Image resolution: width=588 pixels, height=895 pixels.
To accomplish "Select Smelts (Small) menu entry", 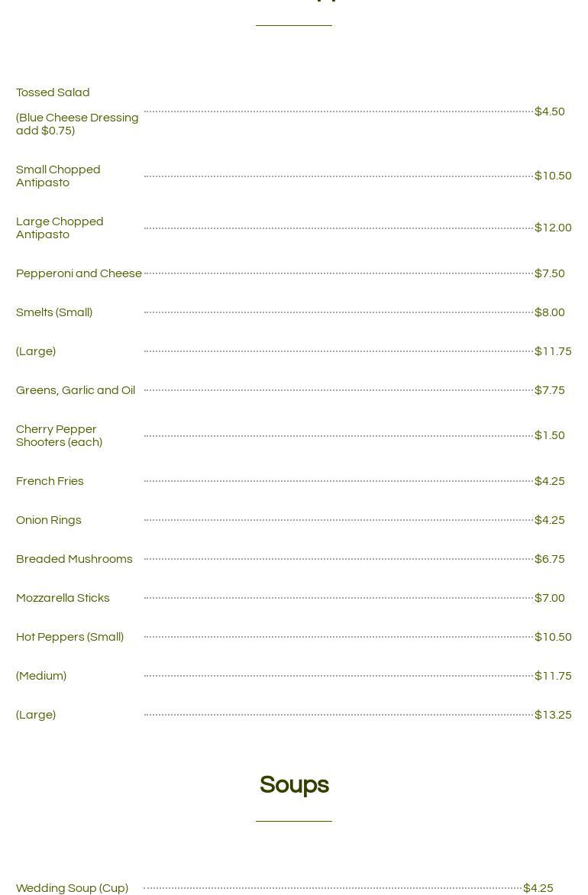I will [x=54, y=312].
